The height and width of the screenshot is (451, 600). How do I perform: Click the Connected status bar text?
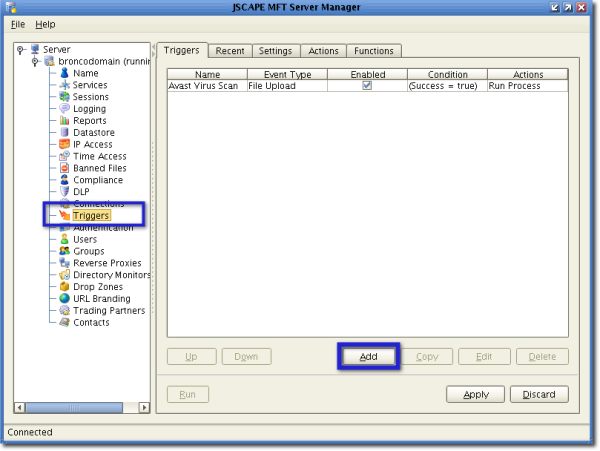(x=30, y=432)
